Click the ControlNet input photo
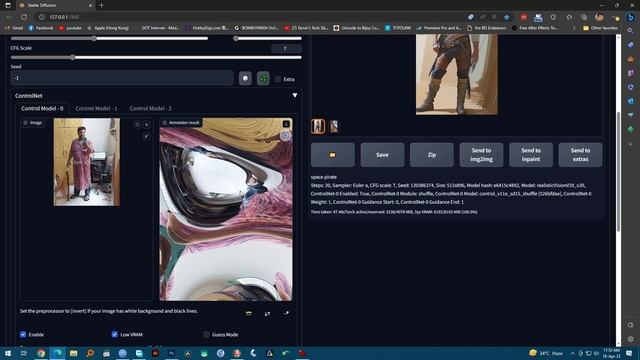Image resolution: width=640 pixels, height=360 pixels. pos(87,162)
